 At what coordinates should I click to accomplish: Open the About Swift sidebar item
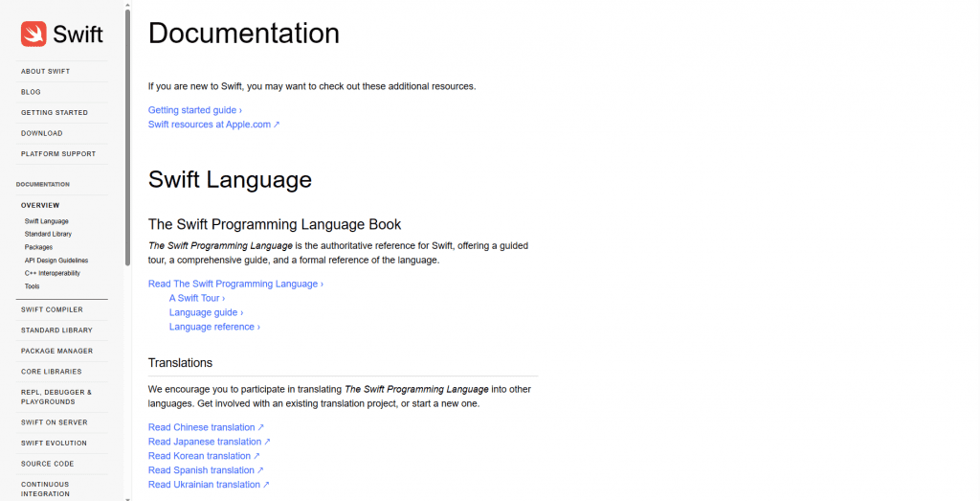click(x=45, y=72)
